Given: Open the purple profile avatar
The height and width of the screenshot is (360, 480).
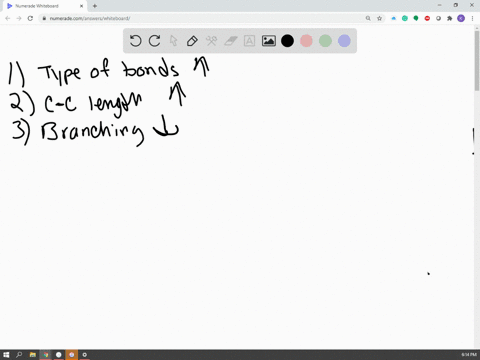Looking at the screenshot, I should tap(461, 18).
